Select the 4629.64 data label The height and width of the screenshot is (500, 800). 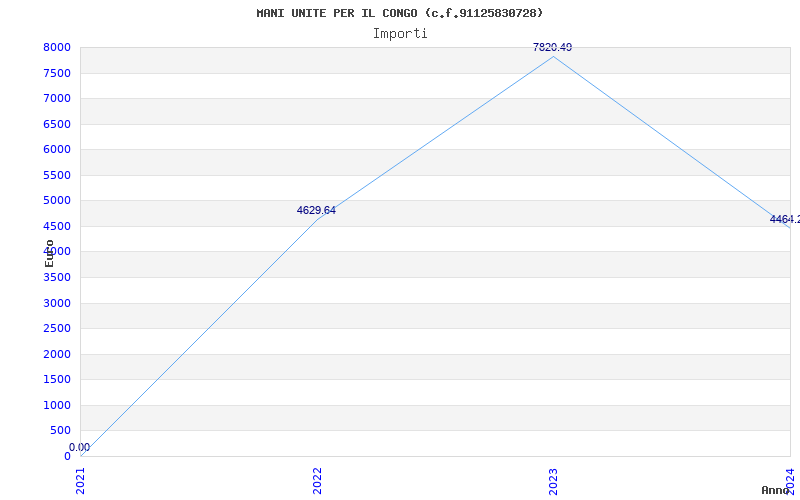(x=316, y=210)
